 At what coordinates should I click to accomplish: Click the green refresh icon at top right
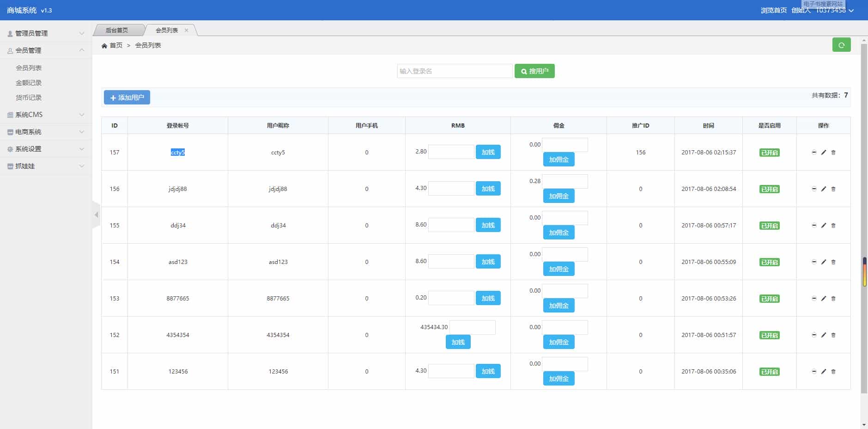pyautogui.click(x=841, y=44)
